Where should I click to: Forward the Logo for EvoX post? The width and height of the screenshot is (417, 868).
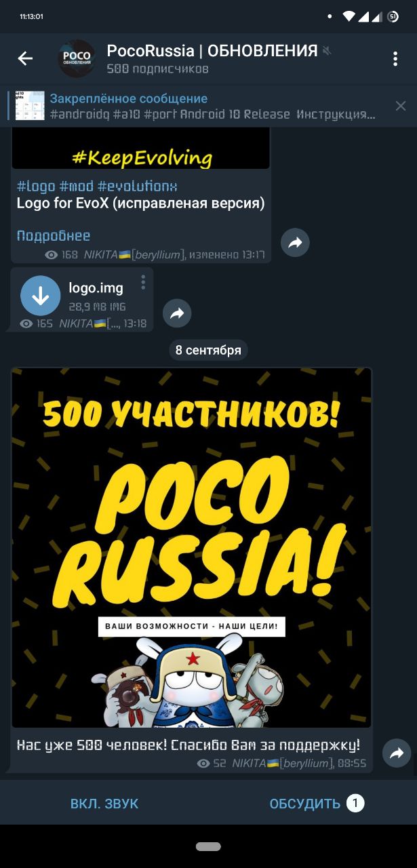point(295,243)
